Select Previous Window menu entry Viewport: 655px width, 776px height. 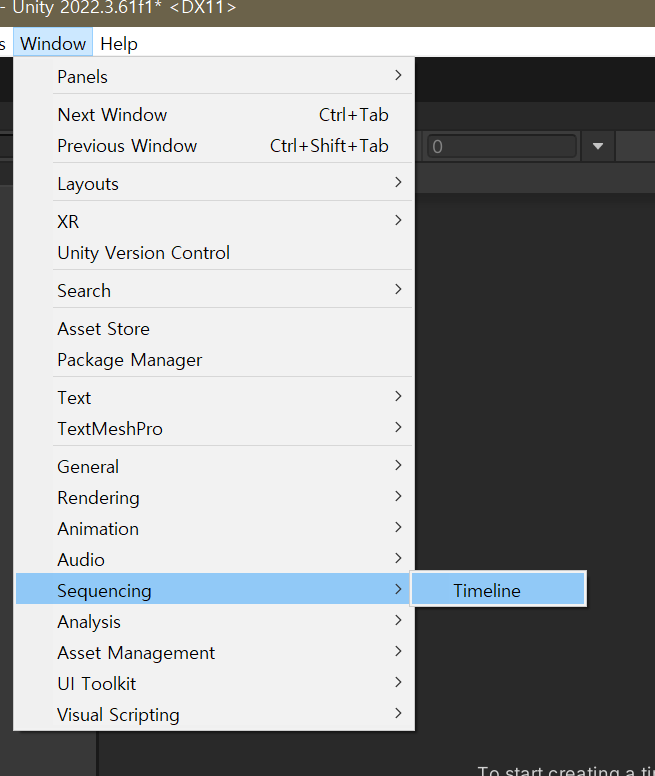pyautogui.click(x=214, y=146)
